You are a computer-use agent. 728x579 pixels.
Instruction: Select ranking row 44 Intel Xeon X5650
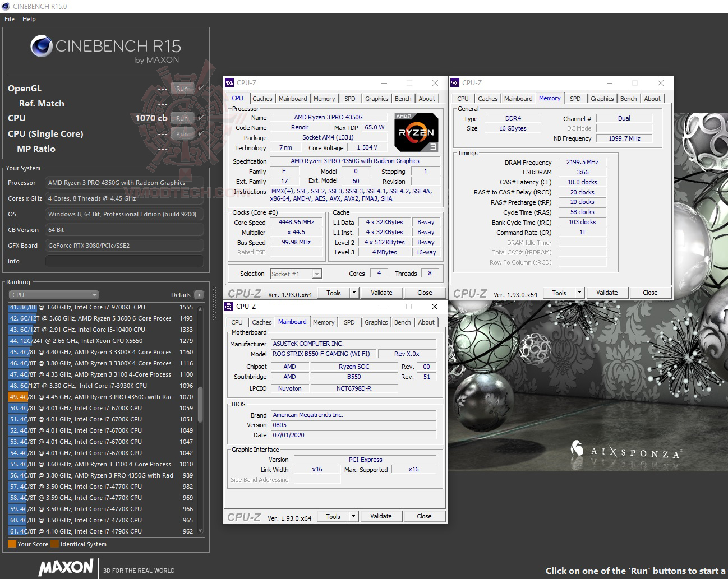coord(102,341)
